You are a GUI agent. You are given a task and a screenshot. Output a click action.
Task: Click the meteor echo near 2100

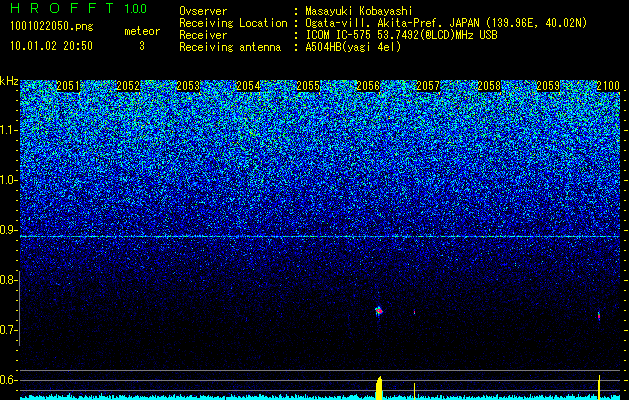[x=599, y=316]
